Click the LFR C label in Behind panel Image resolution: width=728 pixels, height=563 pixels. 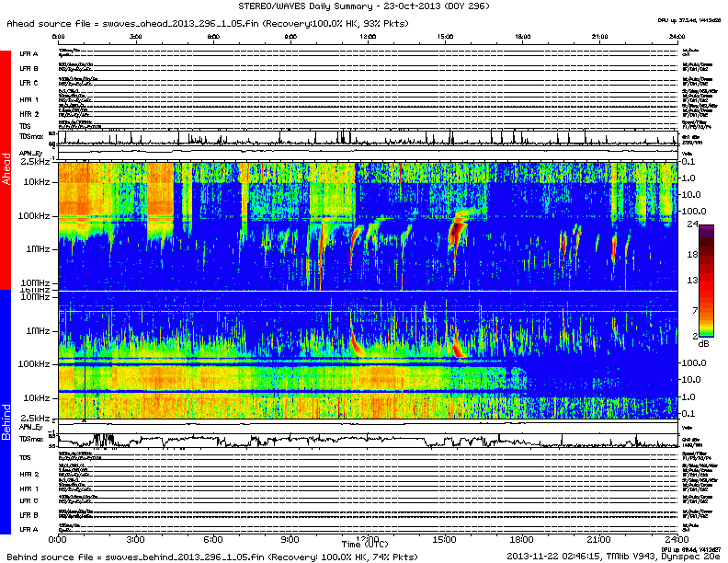pos(28,501)
